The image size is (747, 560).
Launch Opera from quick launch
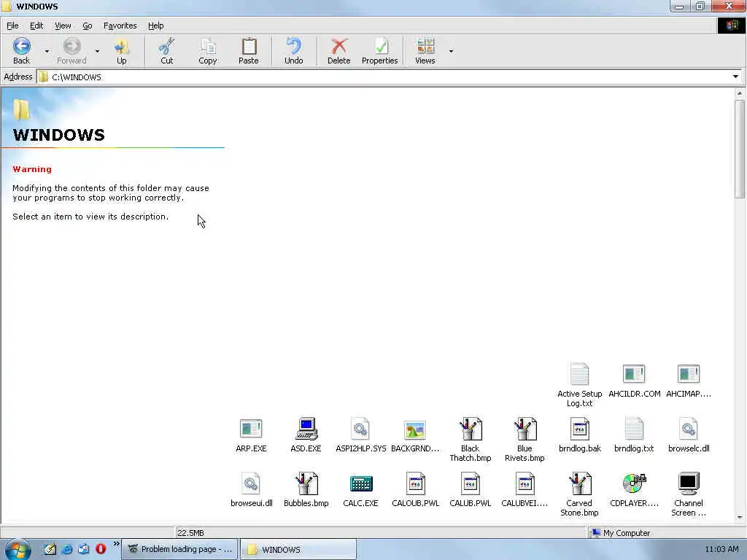[x=101, y=549]
